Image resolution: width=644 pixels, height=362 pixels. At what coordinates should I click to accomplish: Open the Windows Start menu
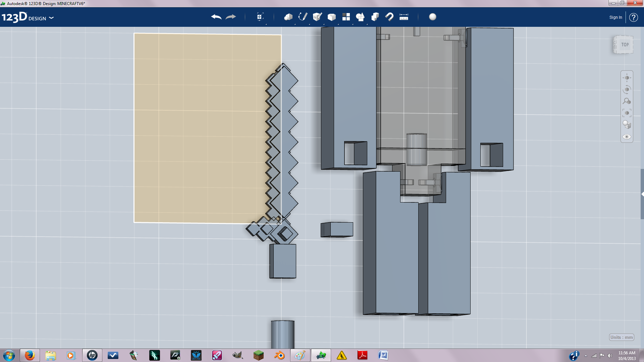coord(9,355)
